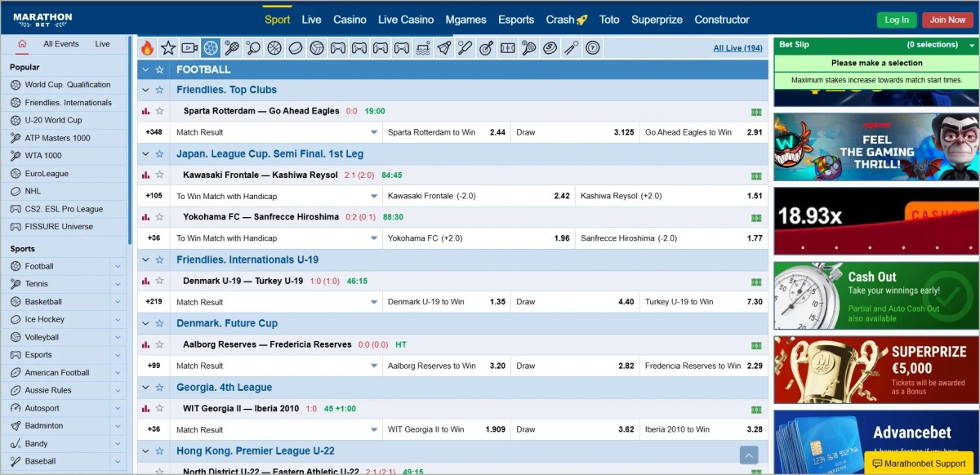Viewport: 980px width, 475px height.
Task: Select the Tennis sport icon
Action: [x=232, y=47]
